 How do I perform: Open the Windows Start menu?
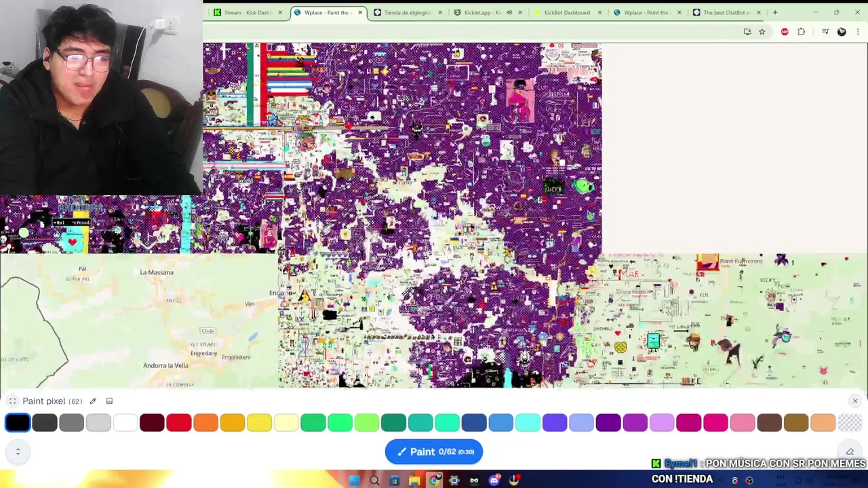[x=354, y=481]
